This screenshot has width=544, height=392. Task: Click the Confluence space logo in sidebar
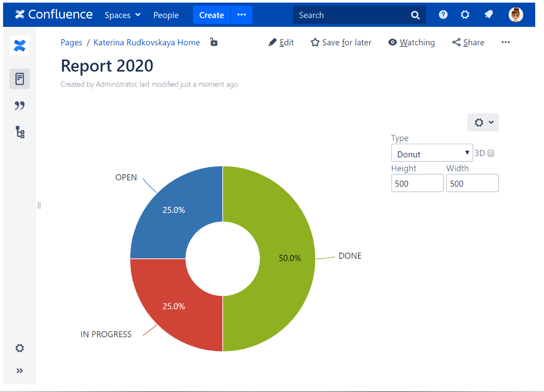click(x=19, y=46)
